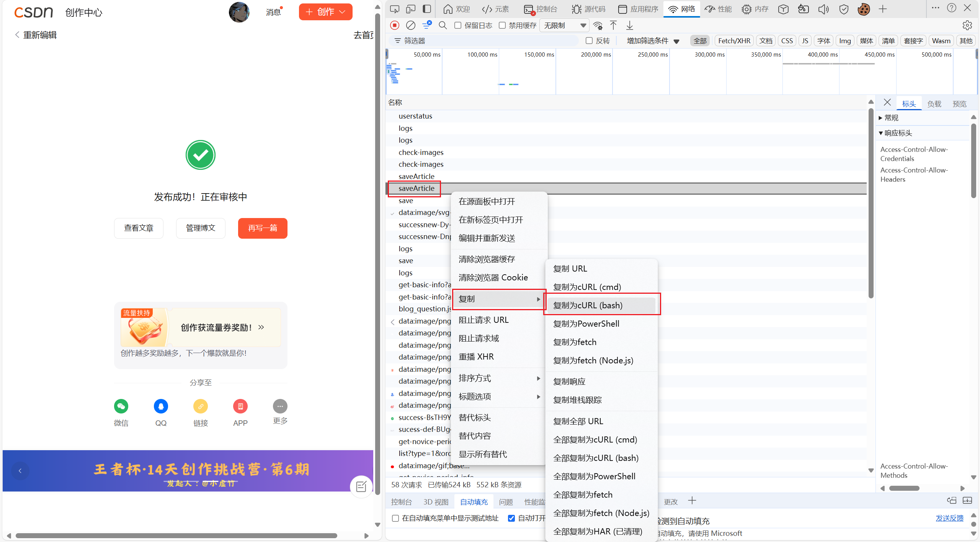The height and width of the screenshot is (542, 980).
Task: Open the DevTools settings gear
Action: pos(968,25)
